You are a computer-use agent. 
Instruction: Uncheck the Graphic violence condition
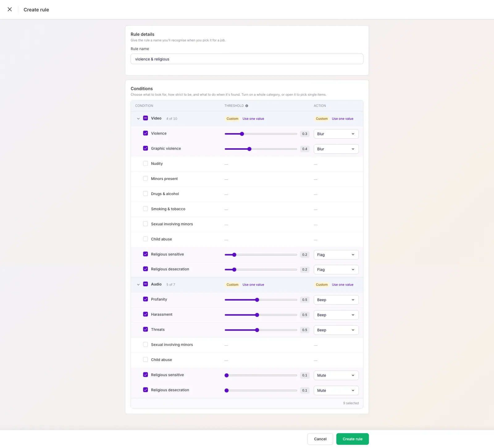[145, 149]
